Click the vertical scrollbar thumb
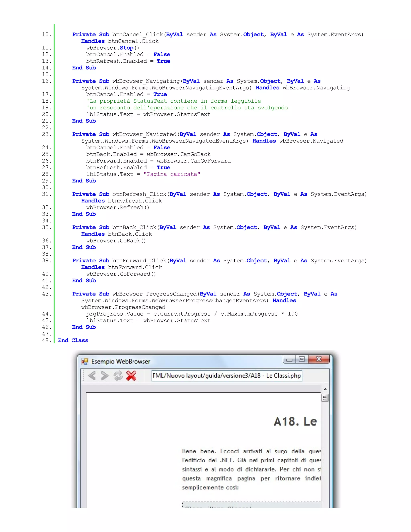 325,398
